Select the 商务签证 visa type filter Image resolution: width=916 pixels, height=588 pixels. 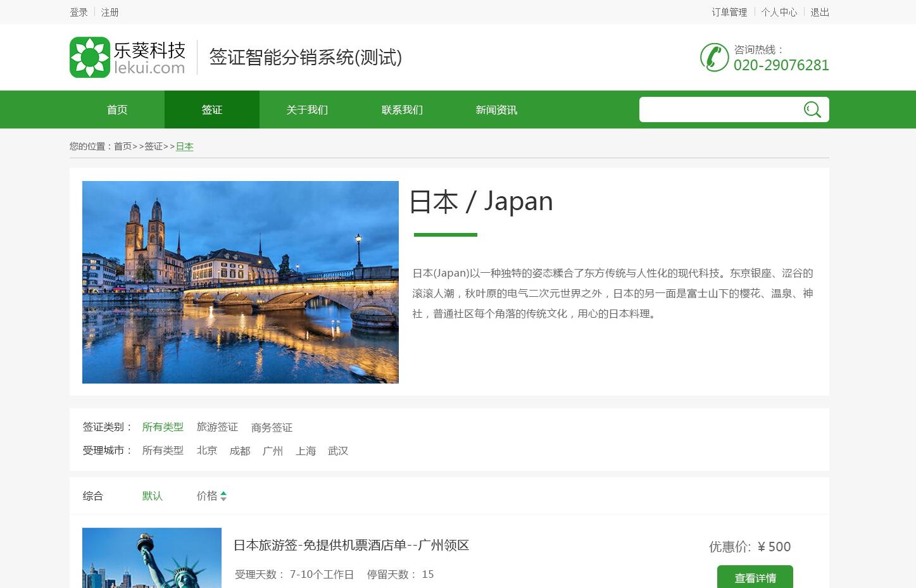[271, 427]
